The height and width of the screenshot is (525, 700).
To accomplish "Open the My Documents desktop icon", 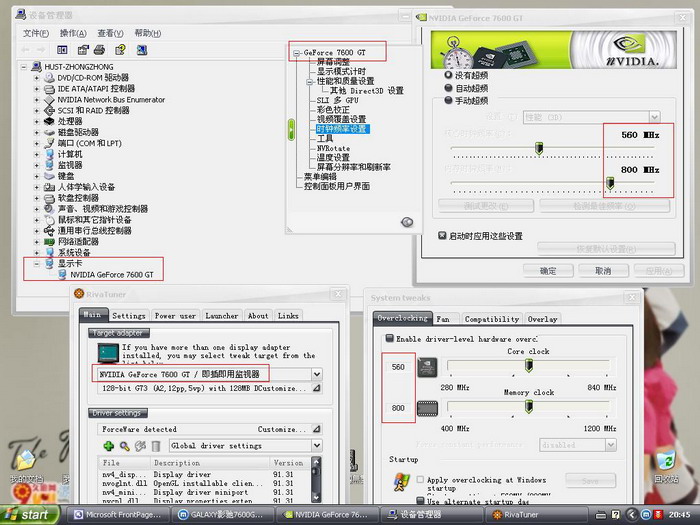I will tap(25, 461).
